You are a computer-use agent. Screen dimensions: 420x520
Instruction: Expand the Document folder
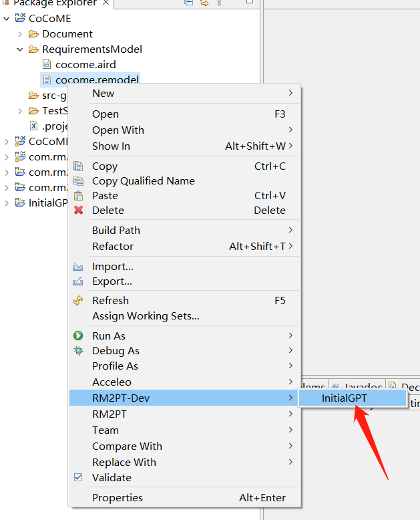(x=20, y=34)
